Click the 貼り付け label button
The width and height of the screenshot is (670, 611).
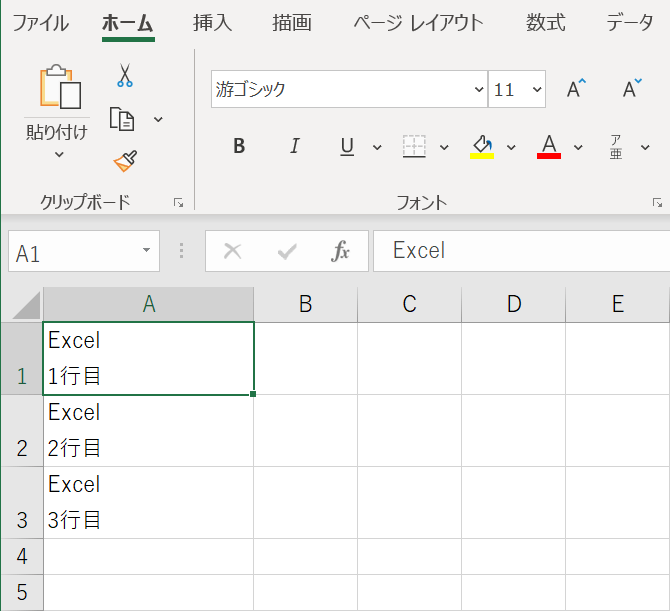pyautogui.click(x=57, y=132)
